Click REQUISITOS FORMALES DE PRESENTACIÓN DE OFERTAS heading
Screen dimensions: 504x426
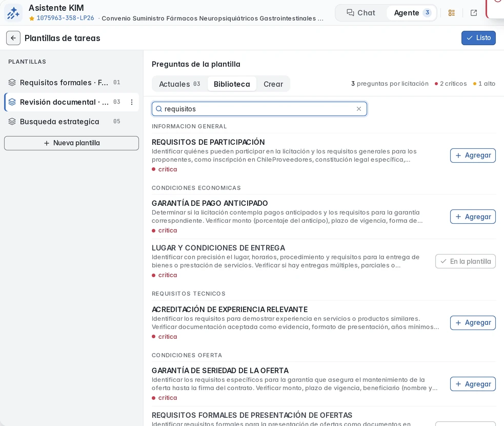pyautogui.click(x=252, y=415)
